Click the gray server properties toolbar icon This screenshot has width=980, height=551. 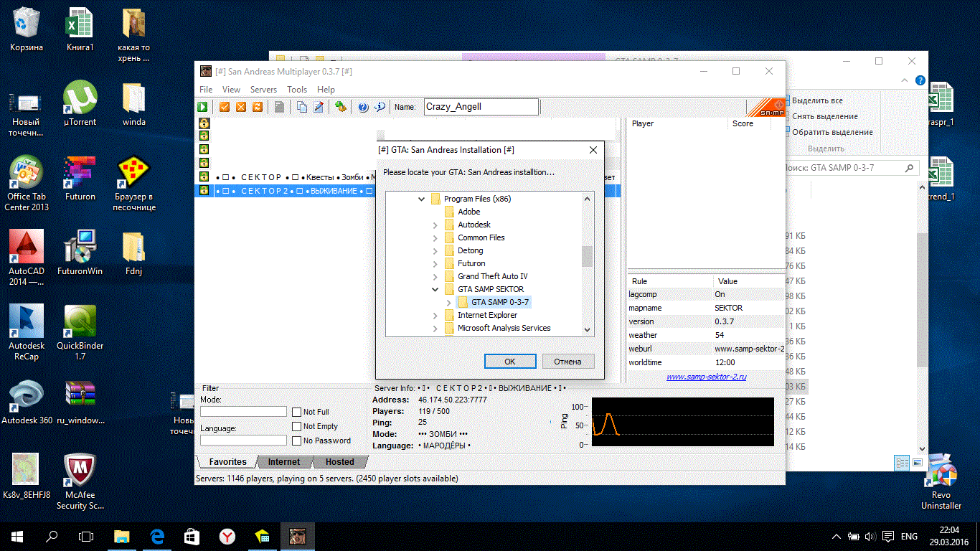279,107
